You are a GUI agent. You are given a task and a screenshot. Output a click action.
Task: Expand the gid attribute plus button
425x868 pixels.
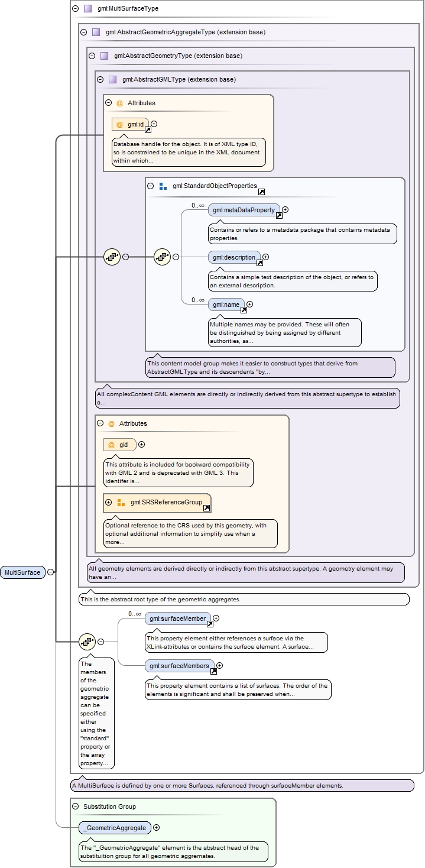point(141,445)
